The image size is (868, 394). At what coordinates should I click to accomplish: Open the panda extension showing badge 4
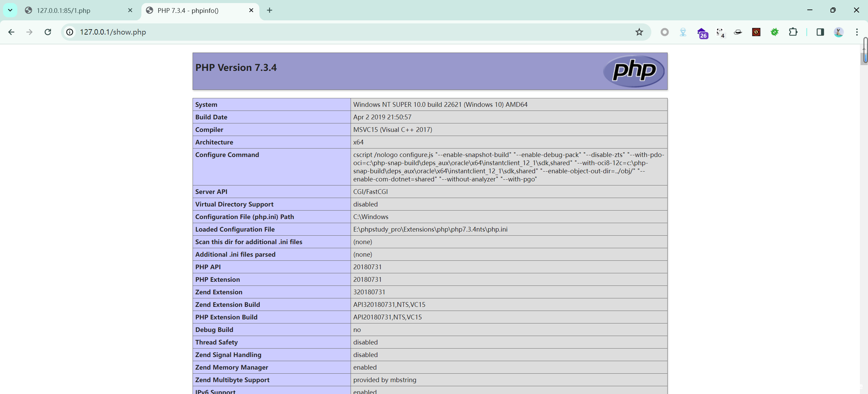tap(720, 32)
